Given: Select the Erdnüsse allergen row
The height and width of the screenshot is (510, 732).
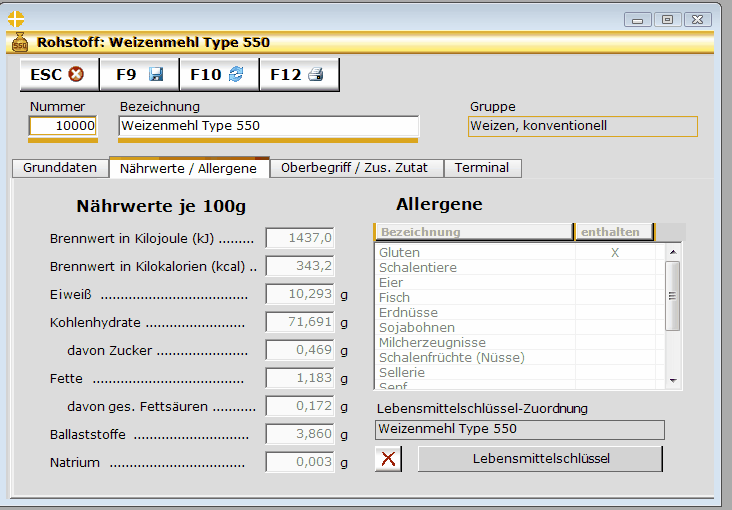Looking at the screenshot, I should coord(520,312).
